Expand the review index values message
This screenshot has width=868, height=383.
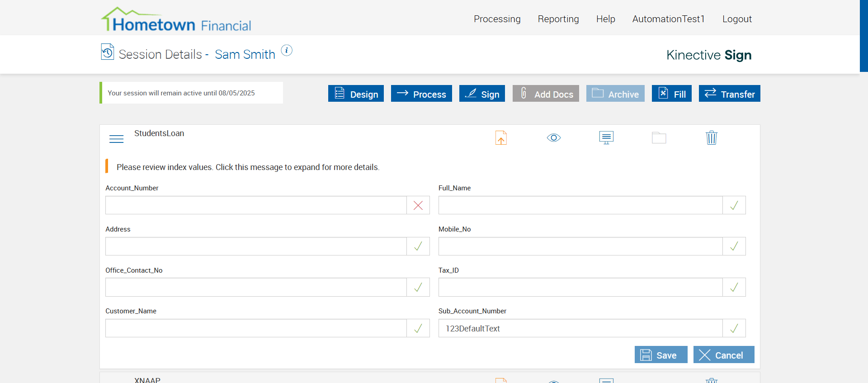click(x=248, y=167)
